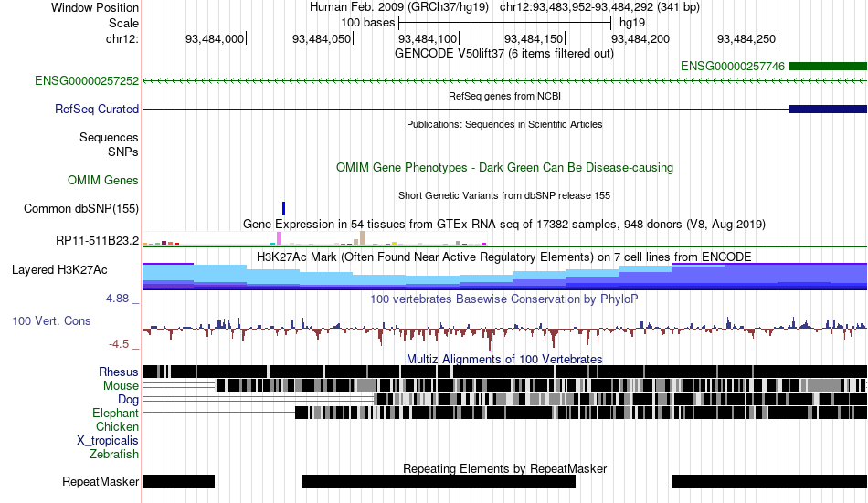Click the Zebrafish alignment label
The image size is (868, 503).
[x=114, y=455]
